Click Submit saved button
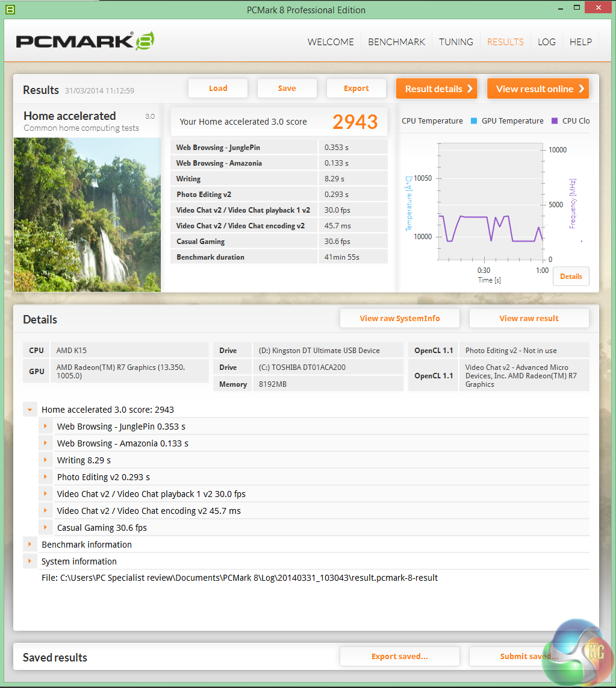The image size is (616, 688). 529,657
